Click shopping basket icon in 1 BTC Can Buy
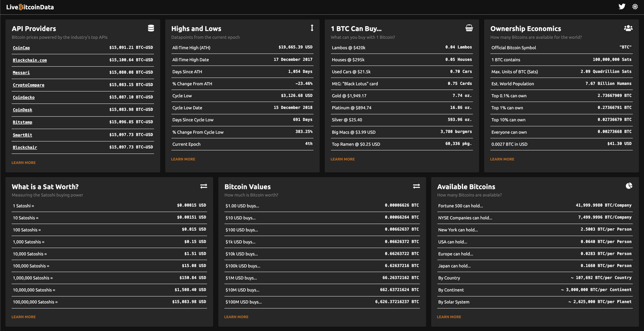This screenshot has width=644, height=331. tap(469, 28)
